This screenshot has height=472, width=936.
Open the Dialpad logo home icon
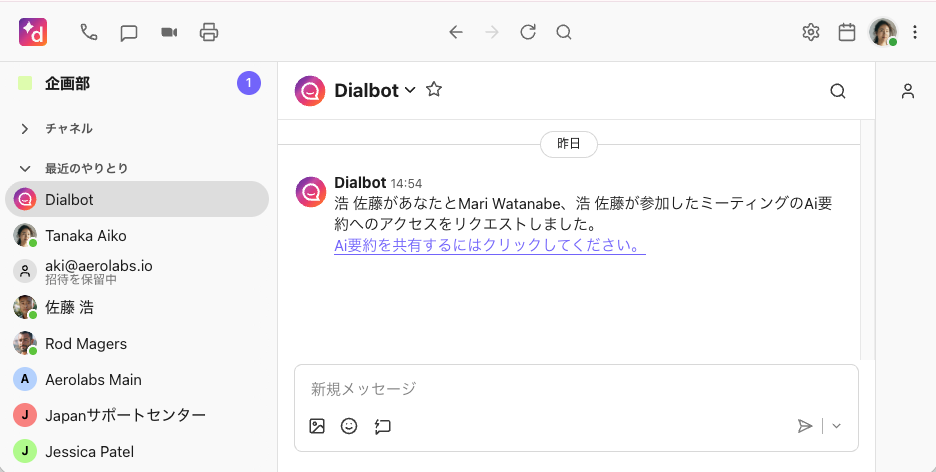pyautogui.click(x=33, y=32)
